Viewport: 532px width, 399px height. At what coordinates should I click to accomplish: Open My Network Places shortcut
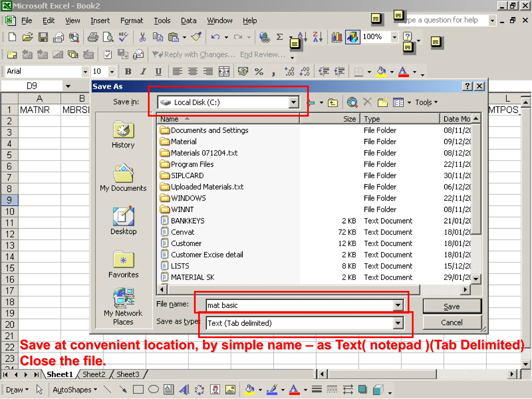123,306
